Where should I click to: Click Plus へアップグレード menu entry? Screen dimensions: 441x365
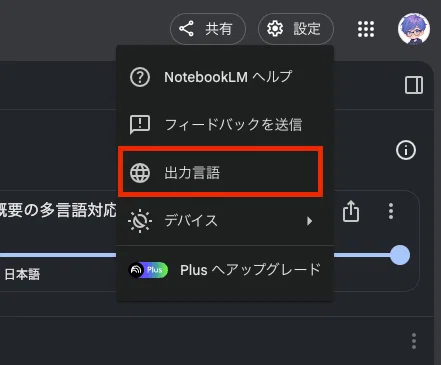(x=225, y=270)
